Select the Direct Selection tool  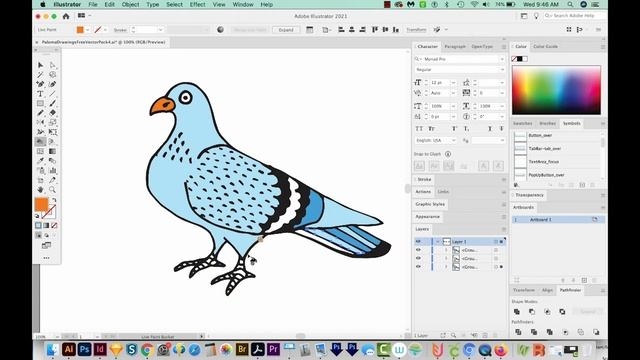[x=53, y=65]
